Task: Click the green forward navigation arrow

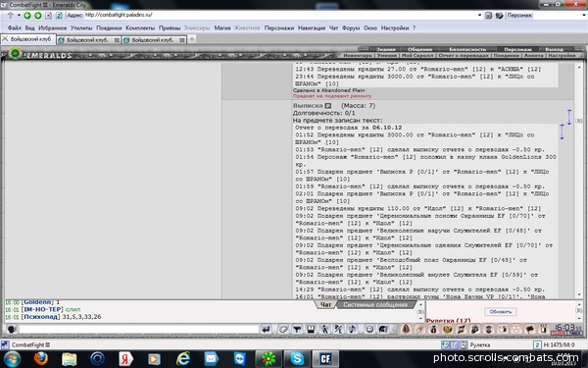Action: [38, 16]
